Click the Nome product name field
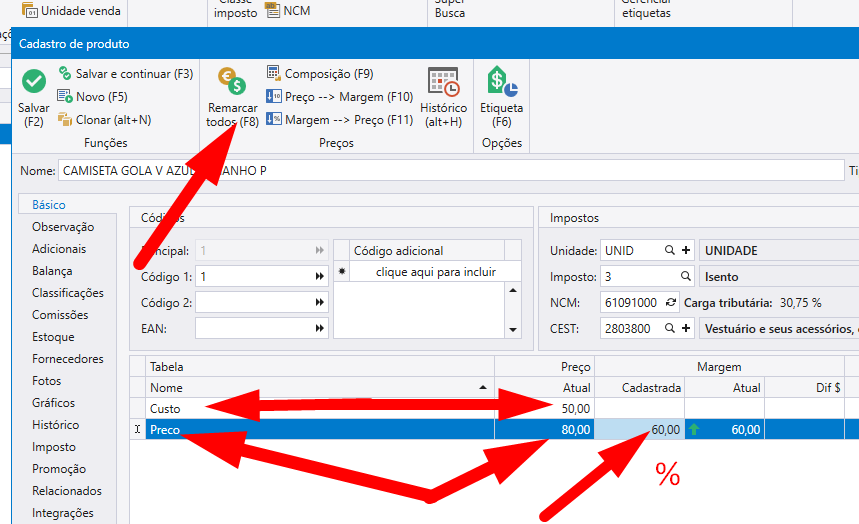The height and width of the screenshot is (524, 859). [450, 171]
